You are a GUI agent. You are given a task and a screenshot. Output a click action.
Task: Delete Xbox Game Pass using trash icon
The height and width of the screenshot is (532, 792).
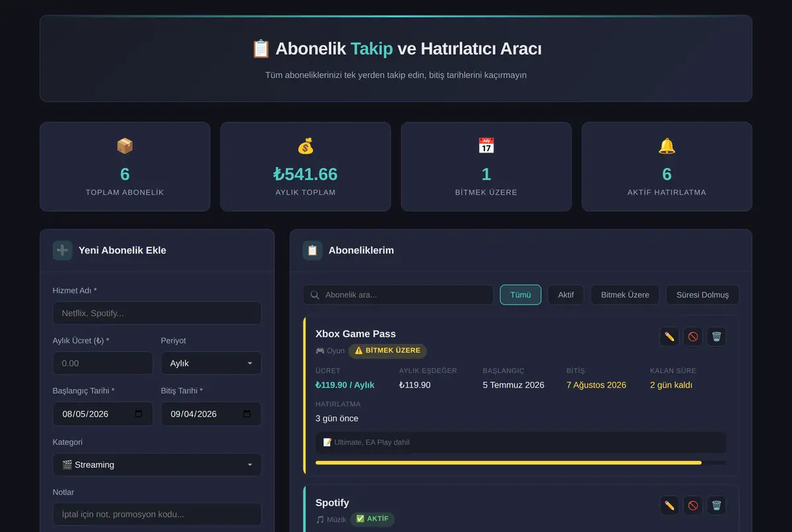coord(717,337)
